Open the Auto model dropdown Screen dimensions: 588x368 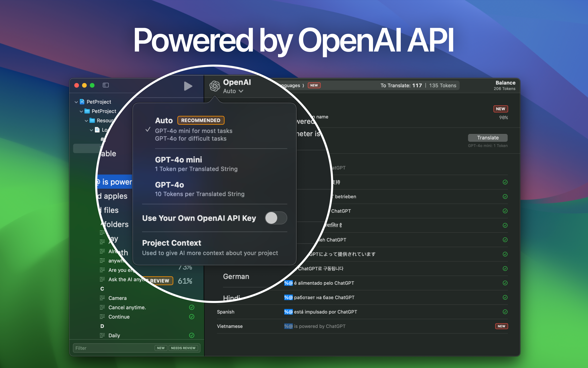(233, 91)
